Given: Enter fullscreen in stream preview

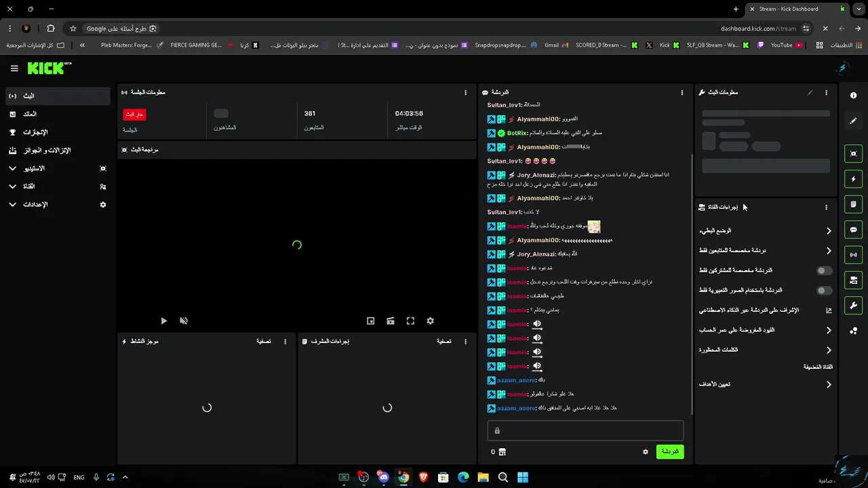Looking at the screenshot, I should [410, 321].
